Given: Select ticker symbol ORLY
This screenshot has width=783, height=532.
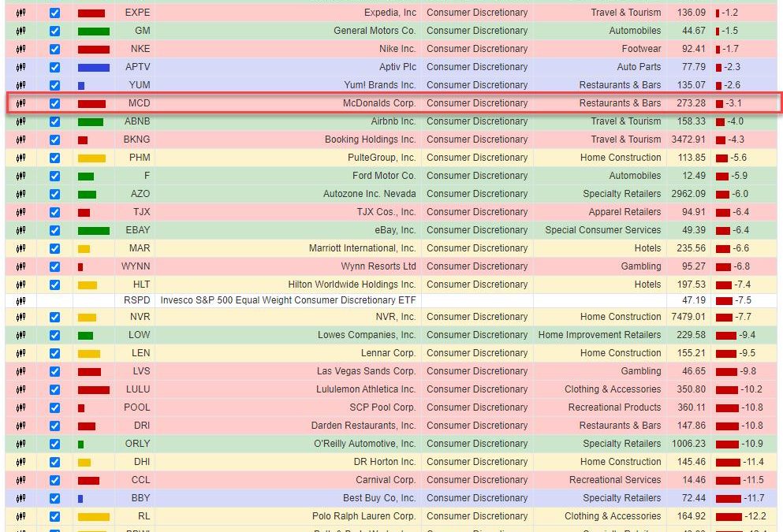Looking at the screenshot, I should pyautogui.click(x=137, y=443).
